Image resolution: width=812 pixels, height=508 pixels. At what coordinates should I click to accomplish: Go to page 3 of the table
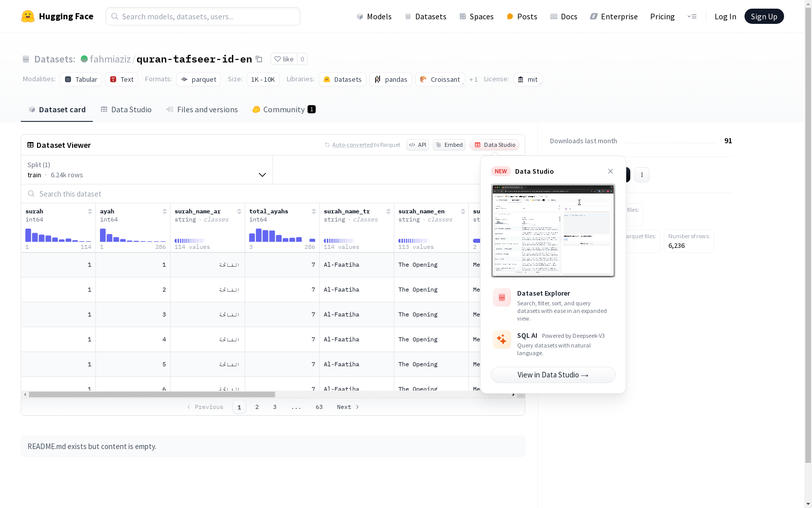[x=275, y=407]
